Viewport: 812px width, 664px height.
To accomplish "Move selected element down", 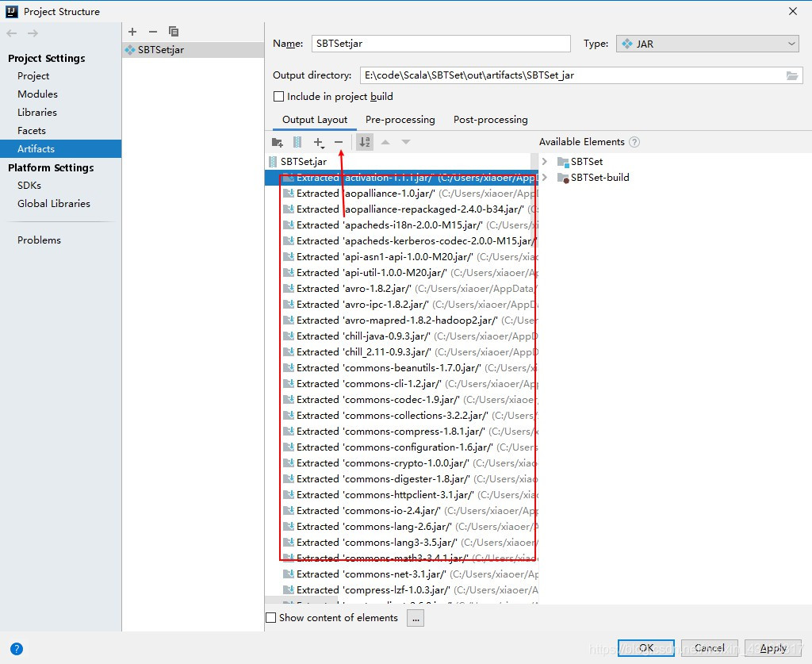I will pyautogui.click(x=406, y=142).
